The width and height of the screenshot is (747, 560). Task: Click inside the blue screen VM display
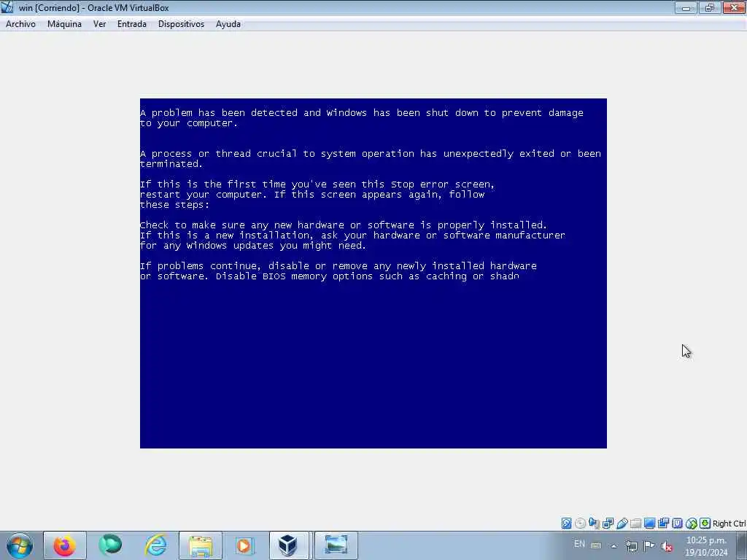(x=373, y=273)
